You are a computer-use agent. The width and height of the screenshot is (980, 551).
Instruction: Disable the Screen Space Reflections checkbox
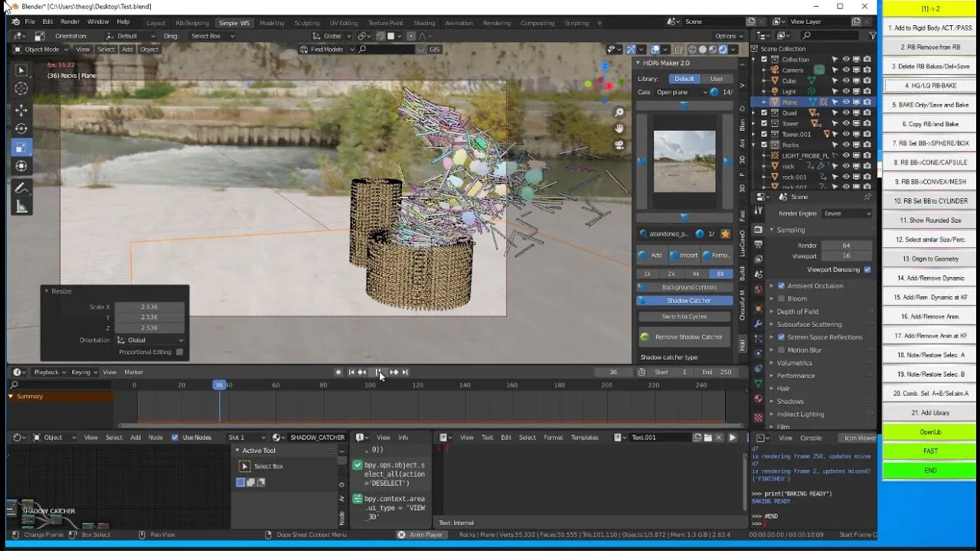click(781, 337)
